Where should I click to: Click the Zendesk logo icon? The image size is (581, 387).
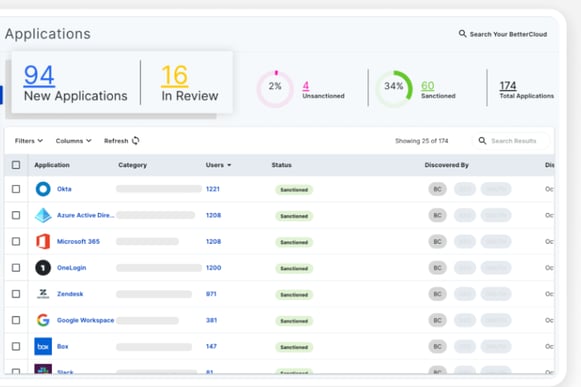[43, 294]
